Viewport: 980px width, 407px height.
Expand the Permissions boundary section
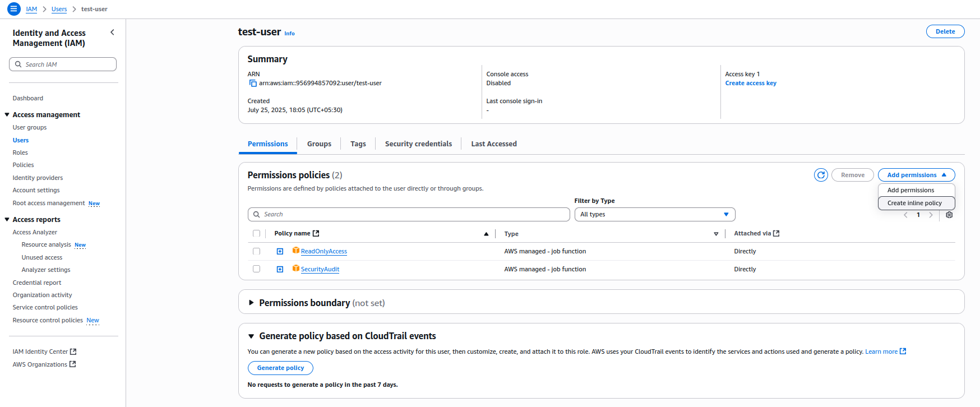251,303
